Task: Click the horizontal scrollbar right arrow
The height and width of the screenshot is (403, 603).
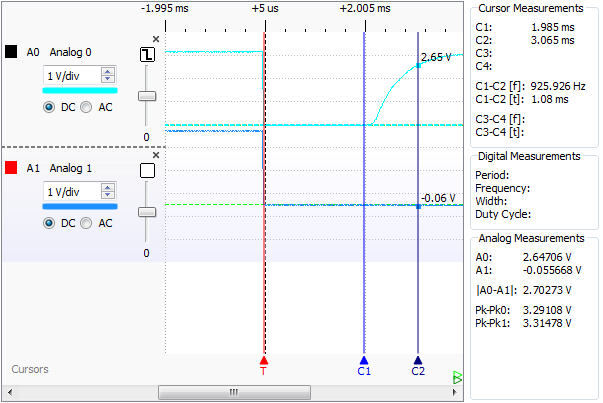Action: pos(455,392)
